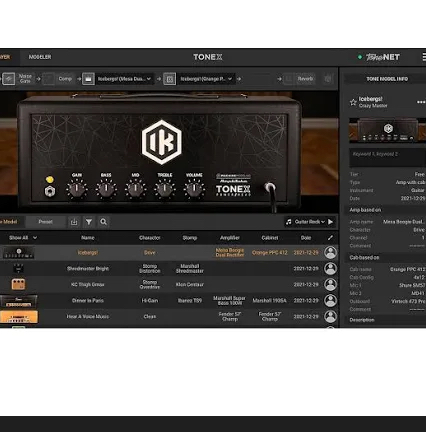This screenshot has height=432, width=426.
Task: Favorite the Icebergs! tone model with star
Action: [x=353, y=102]
